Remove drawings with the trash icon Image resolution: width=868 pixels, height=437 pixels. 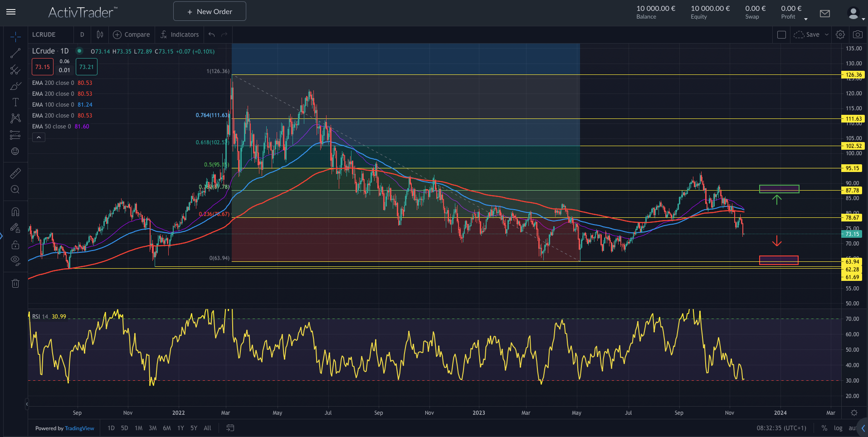tap(15, 284)
